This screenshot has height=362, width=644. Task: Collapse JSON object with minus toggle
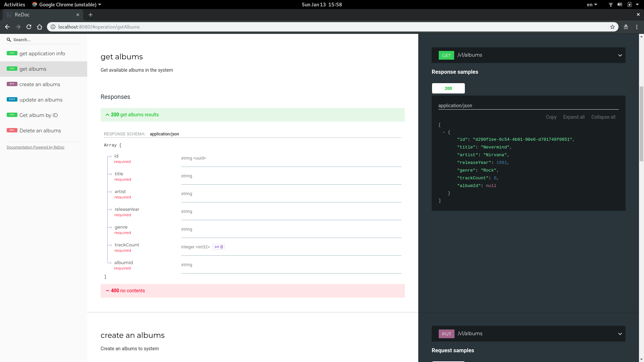click(x=444, y=132)
